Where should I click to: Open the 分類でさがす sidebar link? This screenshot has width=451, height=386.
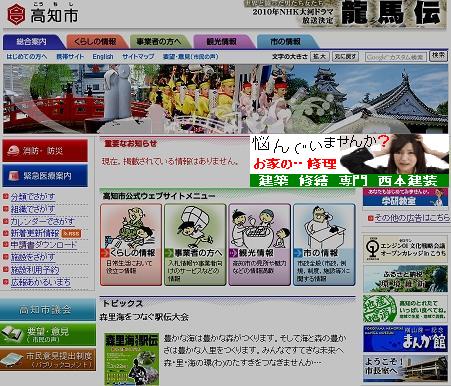(x=33, y=197)
